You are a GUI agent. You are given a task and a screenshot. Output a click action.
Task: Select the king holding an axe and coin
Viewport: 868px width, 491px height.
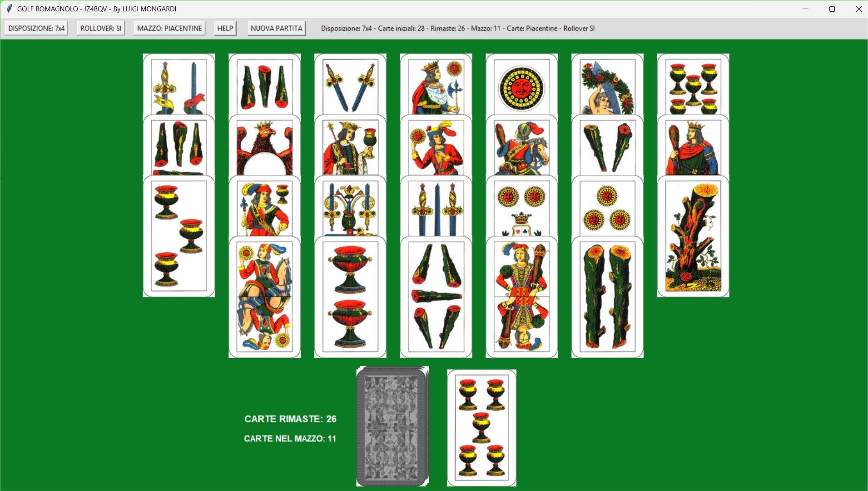point(436,84)
